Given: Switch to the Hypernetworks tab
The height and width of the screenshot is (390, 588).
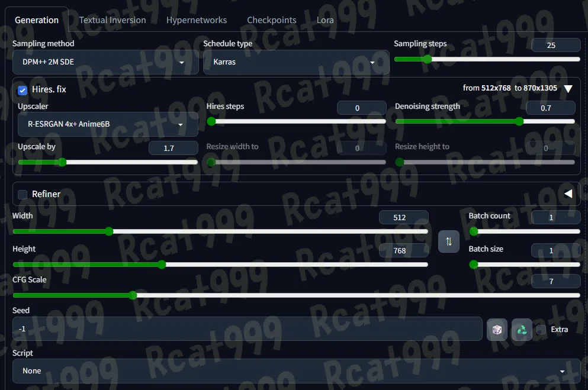Looking at the screenshot, I should 197,20.
